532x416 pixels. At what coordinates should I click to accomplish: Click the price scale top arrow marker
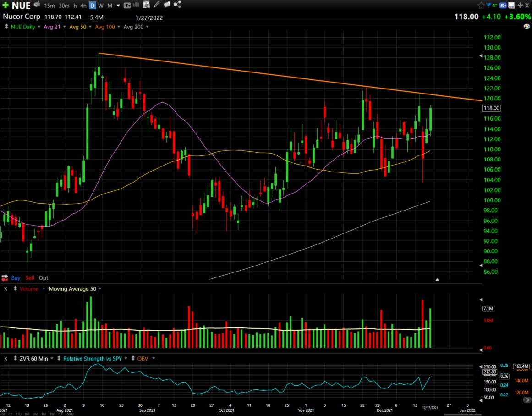point(480,55)
